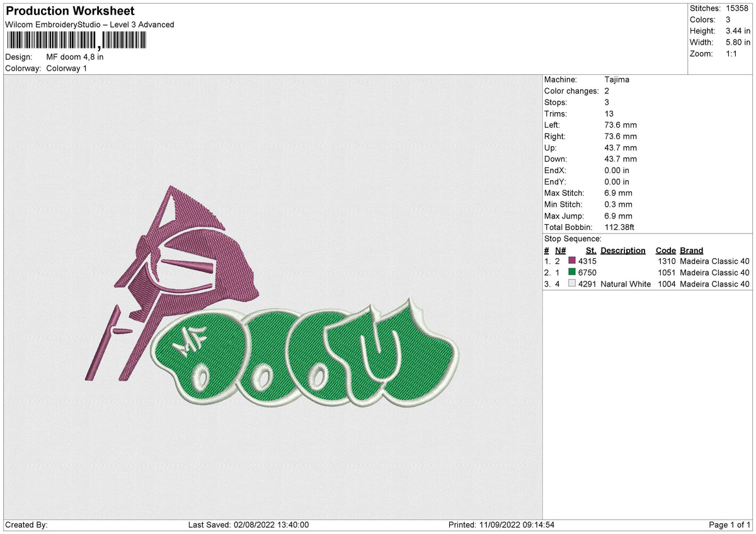Click the design barcode image
Image resolution: width=756 pixels, height=534 pixels.
click(x=76, y=40)
